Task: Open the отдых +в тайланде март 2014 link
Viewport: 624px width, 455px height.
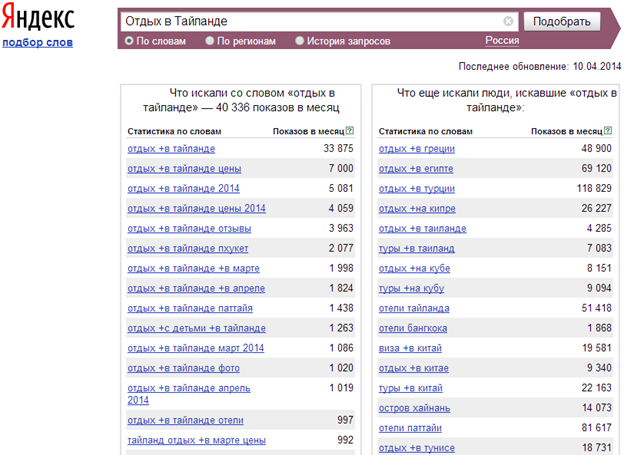Action: pyautogui.click(x=196, y=348)
